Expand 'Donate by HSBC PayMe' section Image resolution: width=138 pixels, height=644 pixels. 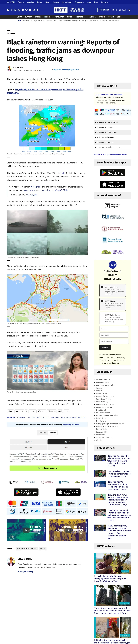112,132
